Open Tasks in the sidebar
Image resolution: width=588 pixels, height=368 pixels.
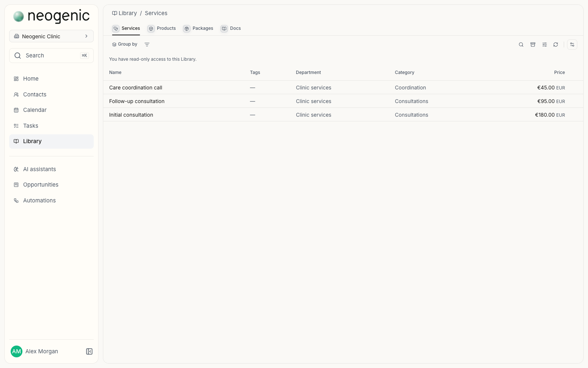(x=51, y=126)
